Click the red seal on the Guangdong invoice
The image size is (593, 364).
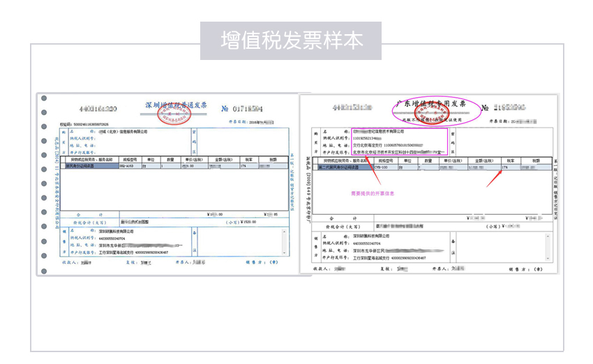pyautogui.click(x=432, y=113)
